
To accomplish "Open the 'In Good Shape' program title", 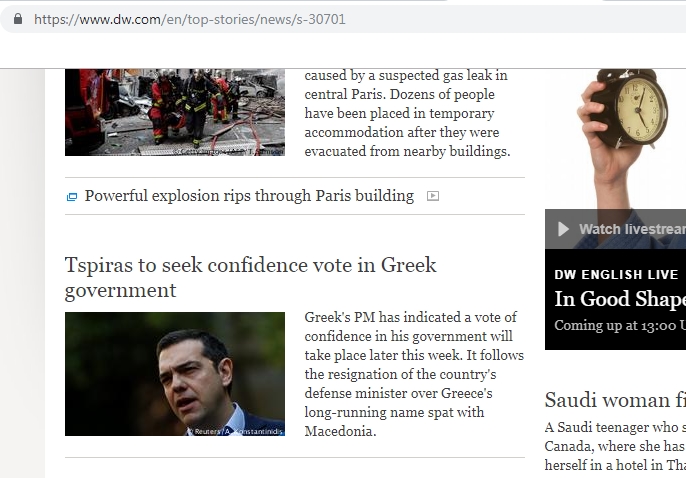I will (620, 299).
